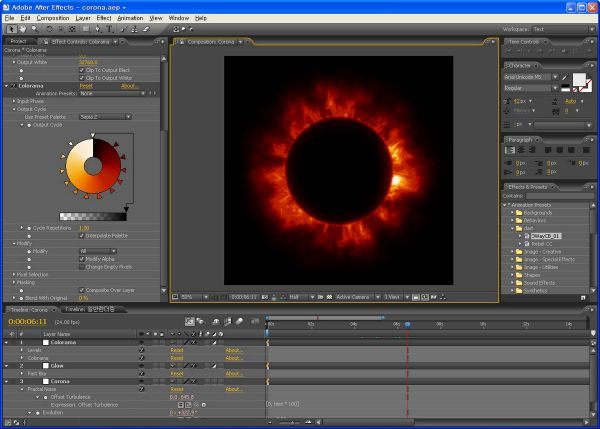Click Reset for Levels in timeline
The image size is (600, 429).
tap(176, 350)
